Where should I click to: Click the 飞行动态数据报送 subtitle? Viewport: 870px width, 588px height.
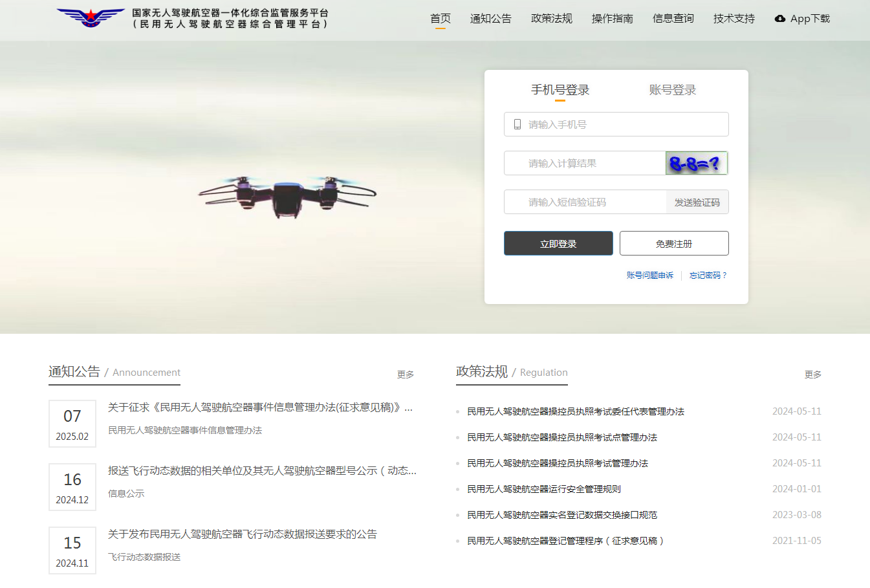tap(144, 557)
